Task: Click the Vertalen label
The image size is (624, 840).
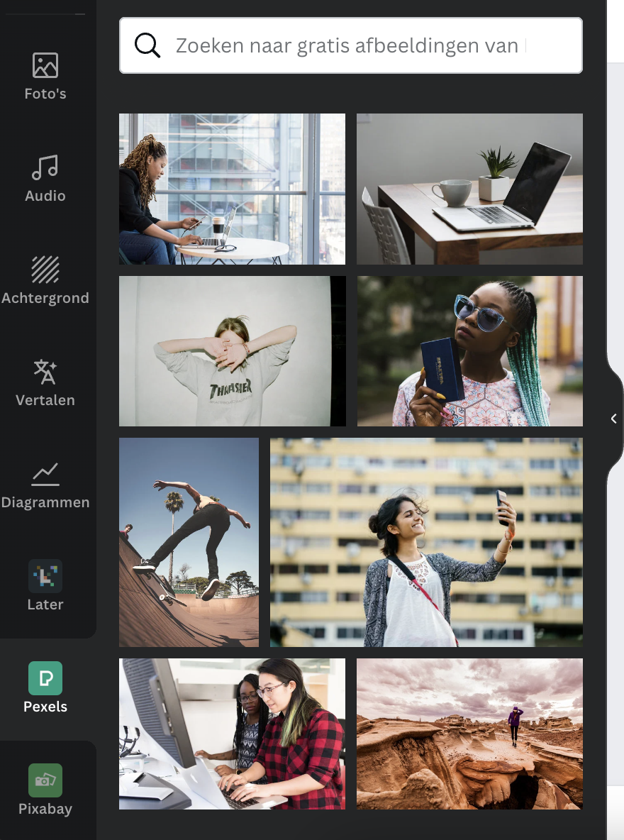Action: [45, 400]
